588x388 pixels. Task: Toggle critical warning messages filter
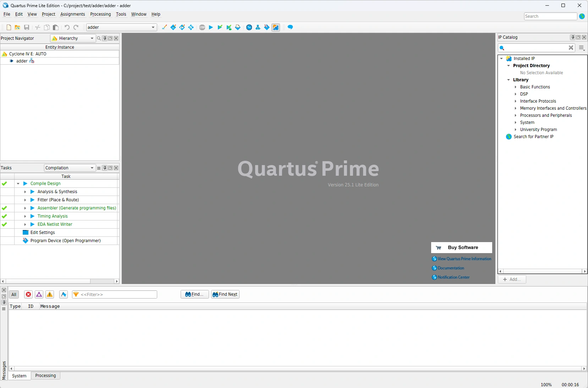coord(39,294)
